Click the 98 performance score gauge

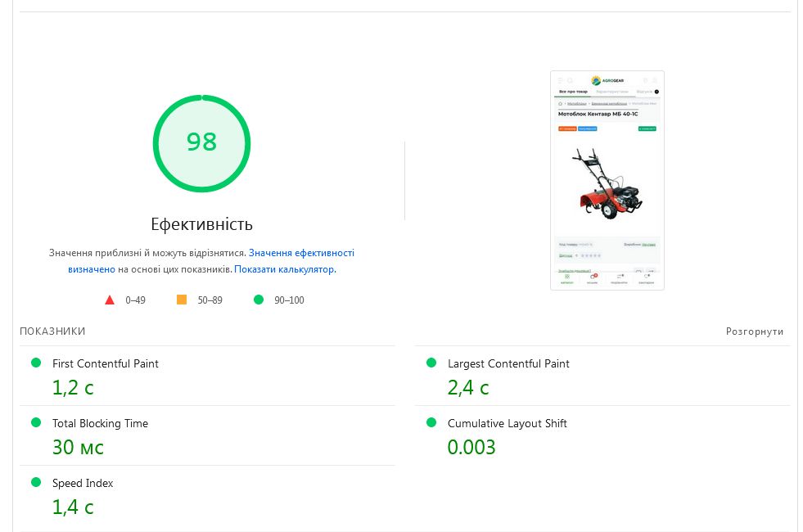[201, 143]
